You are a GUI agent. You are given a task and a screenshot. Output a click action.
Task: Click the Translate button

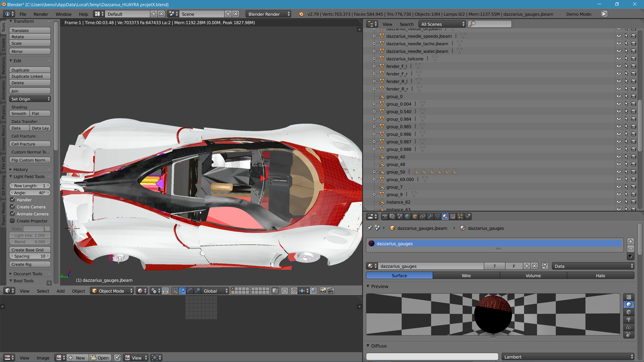pyautogui.click(x=30, y=30)
